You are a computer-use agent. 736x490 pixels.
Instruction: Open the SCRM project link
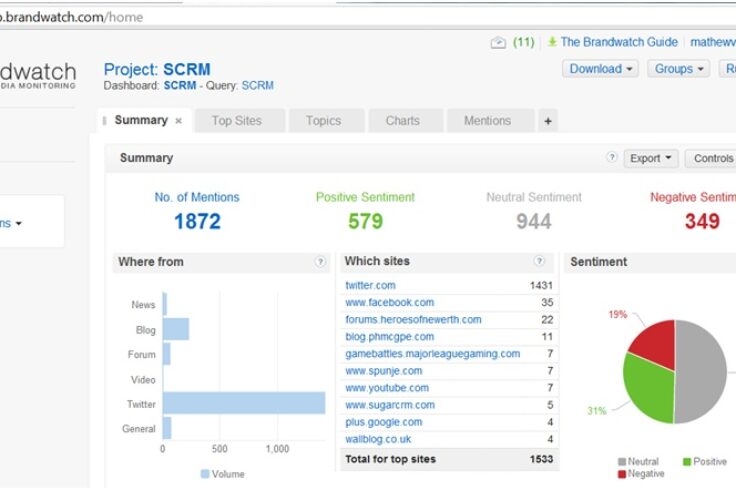click(187, 69)
